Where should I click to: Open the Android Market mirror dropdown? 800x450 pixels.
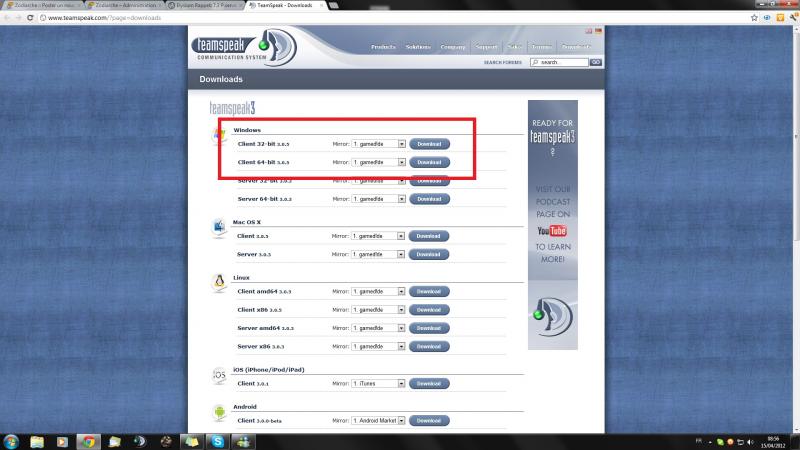pos(378,421)
